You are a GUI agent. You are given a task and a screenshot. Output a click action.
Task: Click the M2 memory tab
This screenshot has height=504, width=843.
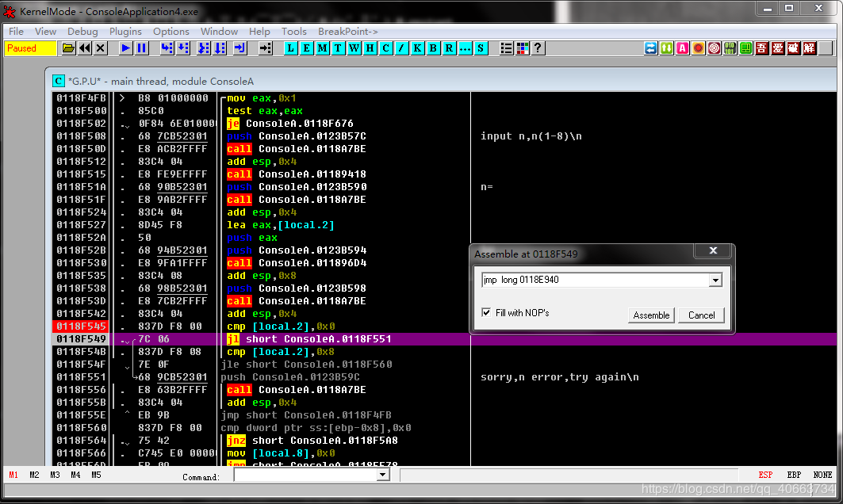pos(34,475)
